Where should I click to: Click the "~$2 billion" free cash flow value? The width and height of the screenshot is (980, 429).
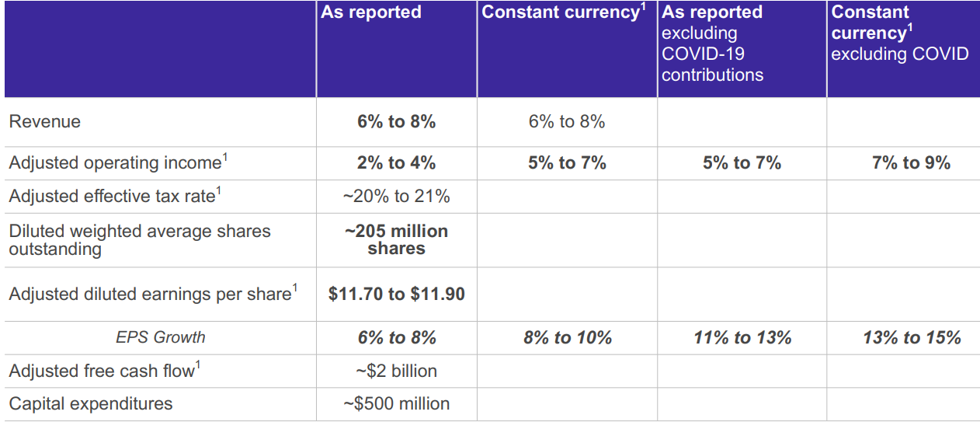coord(397,371)
